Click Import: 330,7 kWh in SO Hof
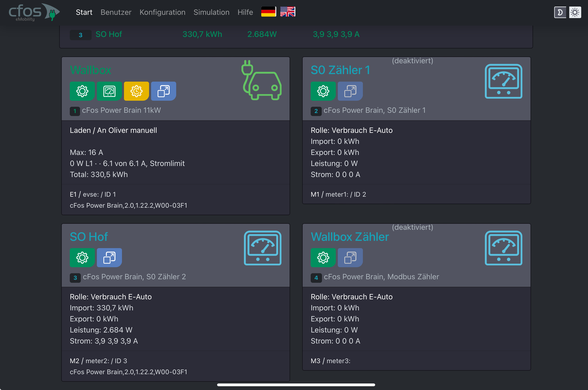The height and width of the screenshot is (390, 588). coord(101,308)
